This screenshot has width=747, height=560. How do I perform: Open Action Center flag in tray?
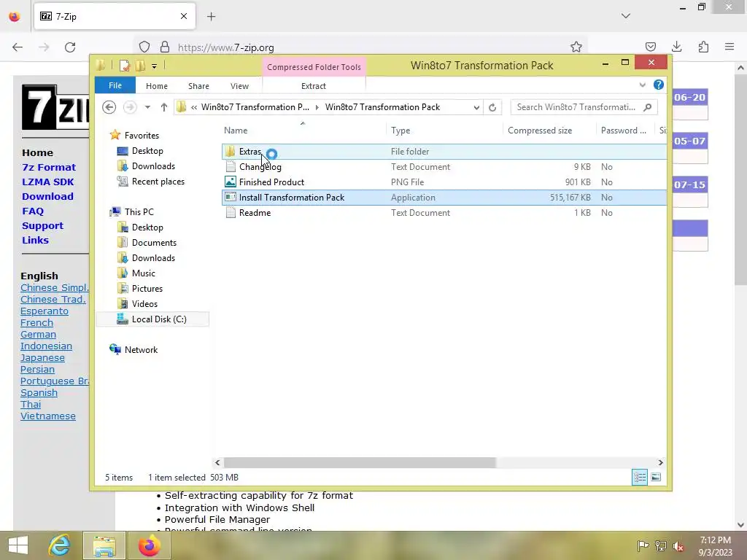tap(643, 546)
